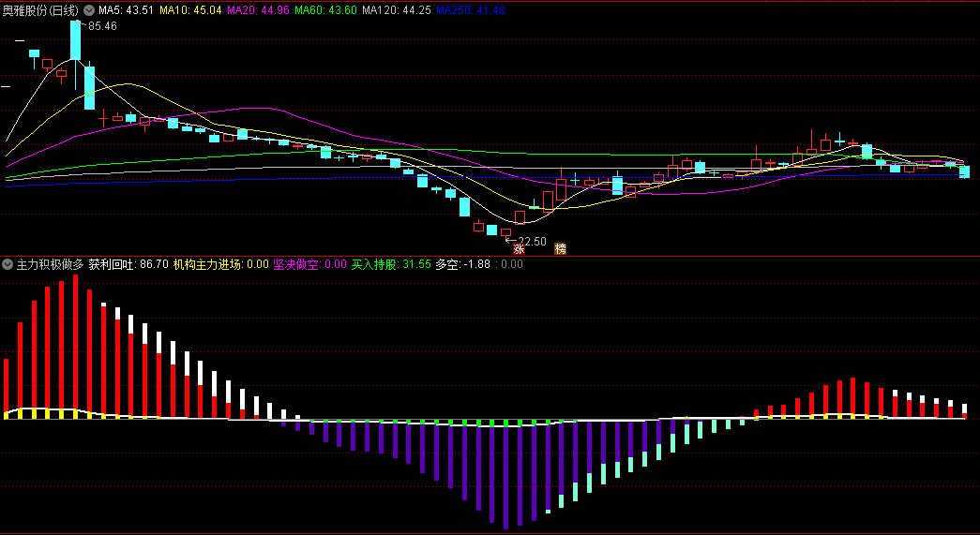The width and height of the screenshot is (980, 535).
Task: Click the tall cyan candlestick at 85.46 high
Action: [x=75, y=40]
